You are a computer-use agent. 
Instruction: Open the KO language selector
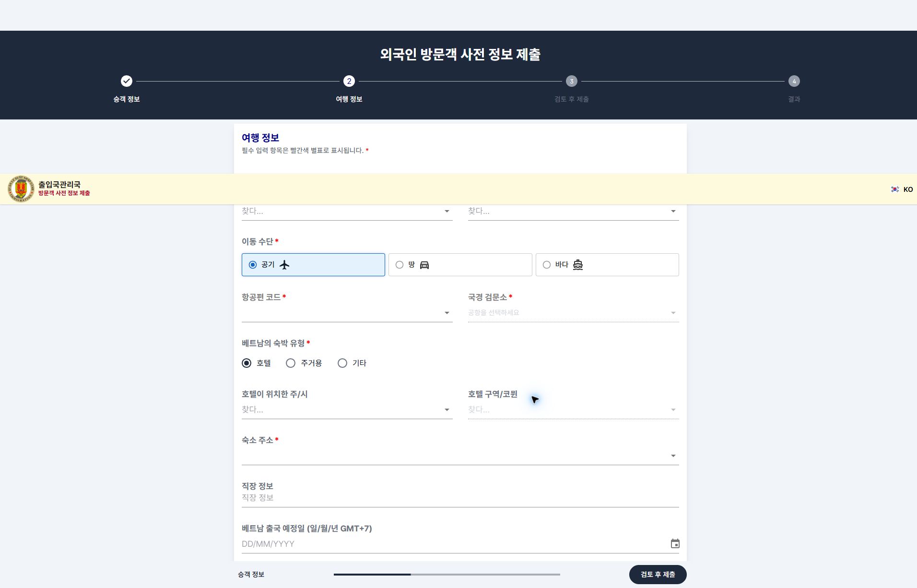point(902,189)
